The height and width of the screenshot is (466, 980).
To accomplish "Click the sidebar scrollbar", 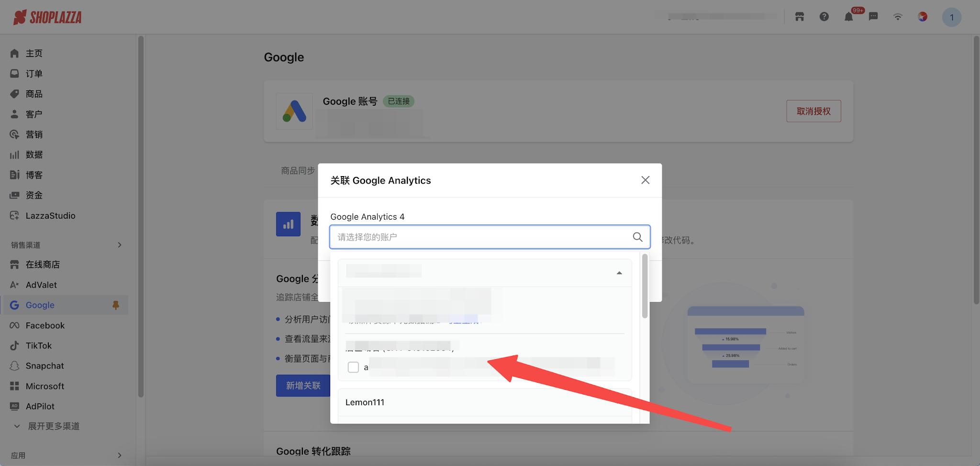I will click(141, 216).
